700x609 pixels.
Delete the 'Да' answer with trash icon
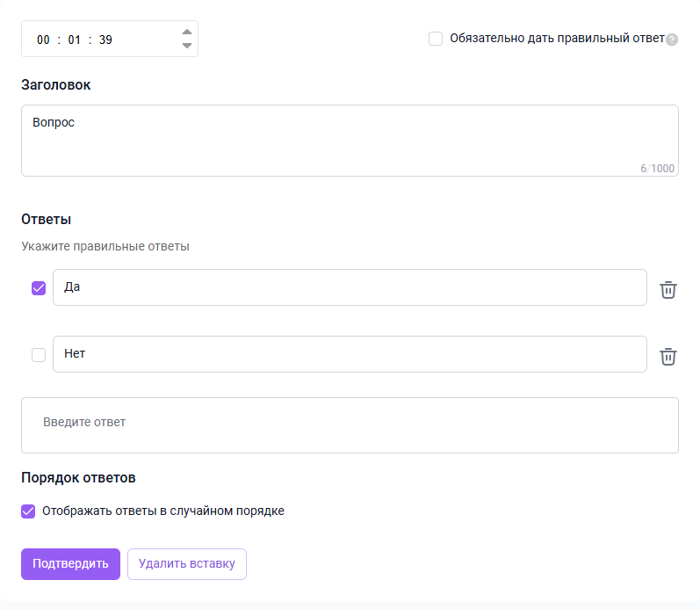[668, 289]
